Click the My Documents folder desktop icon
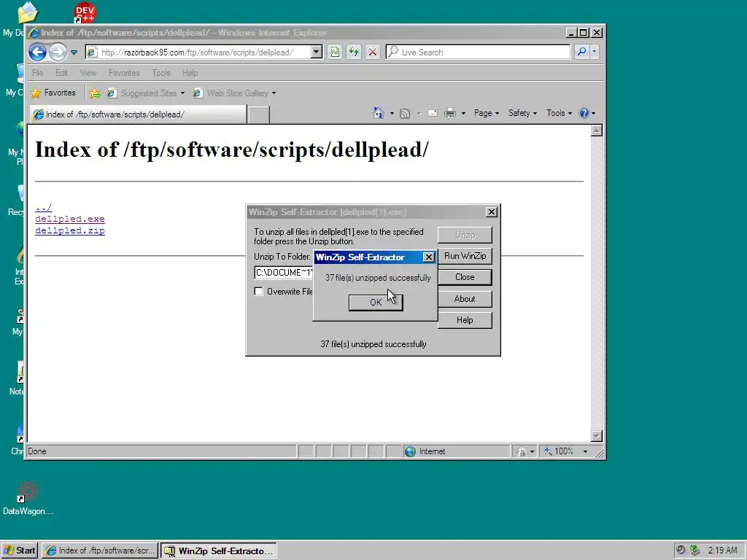This screenshot has height=560, width=747. click(x=27, y=12)
